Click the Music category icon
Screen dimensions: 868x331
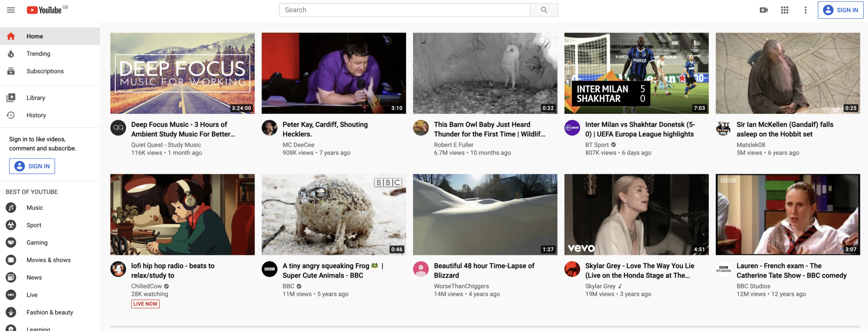11,208
